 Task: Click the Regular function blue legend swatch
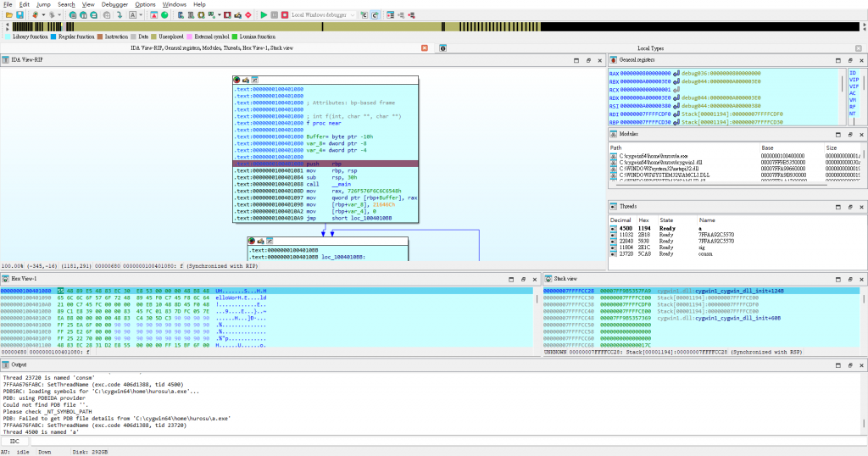point(53,36)
